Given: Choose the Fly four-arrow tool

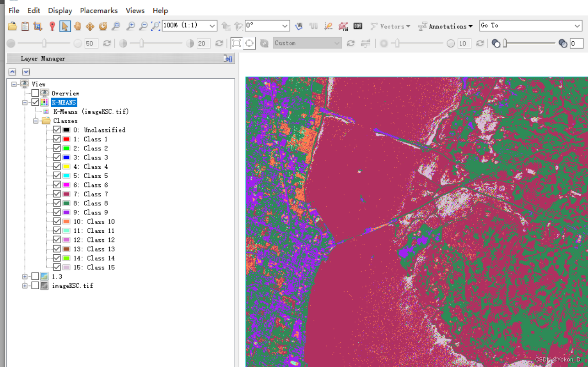Looking at the screenshot, I should pos(90,26).
